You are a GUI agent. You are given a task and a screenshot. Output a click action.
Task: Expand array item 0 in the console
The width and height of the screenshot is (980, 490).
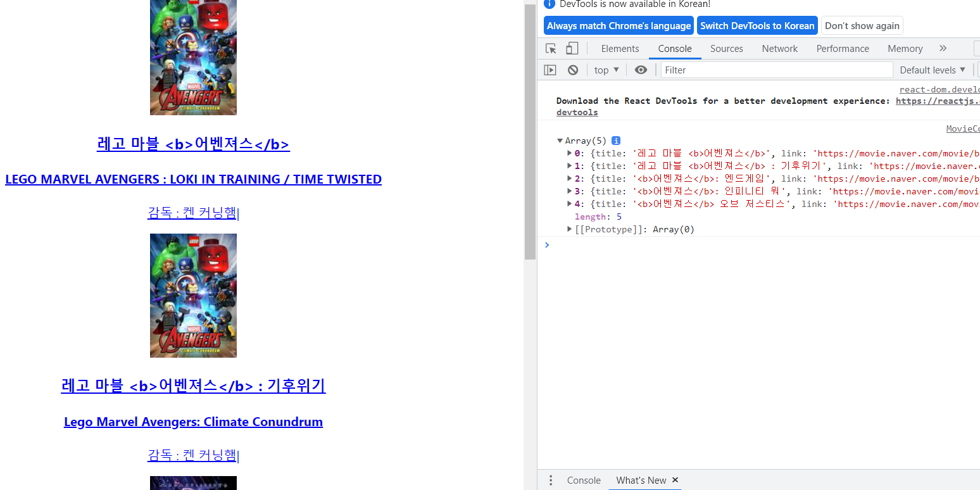(x=569, y=153)
